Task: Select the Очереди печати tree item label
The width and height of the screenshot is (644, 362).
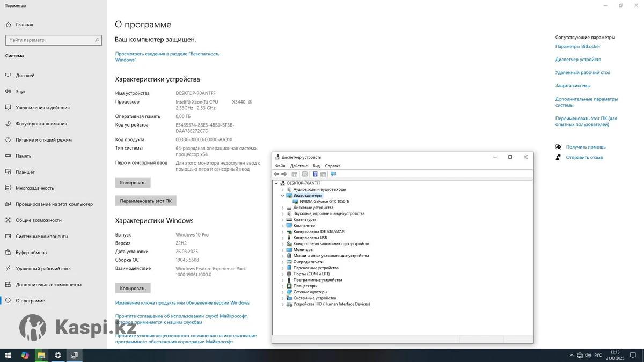Action: pyautogui.click(x=309, y=262)
